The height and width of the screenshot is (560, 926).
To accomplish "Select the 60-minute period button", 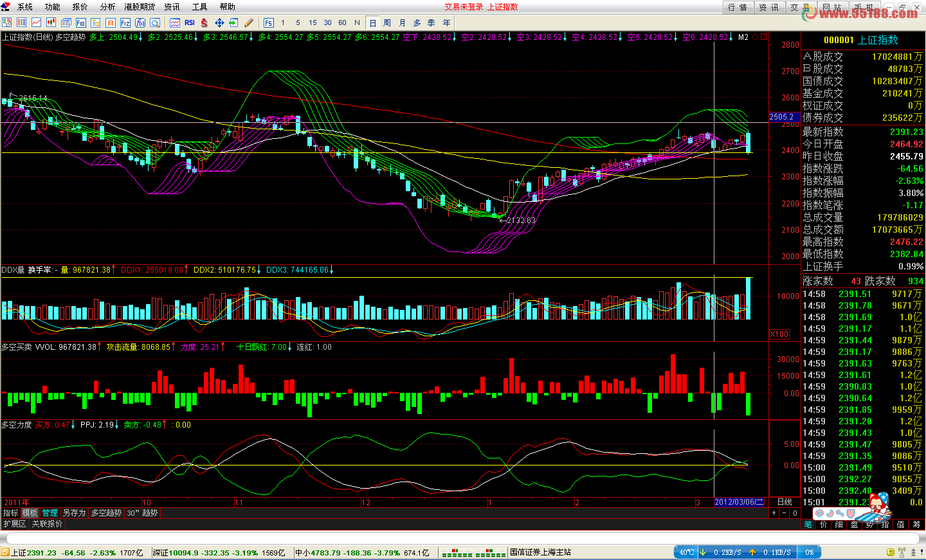I will pos(342,23).
